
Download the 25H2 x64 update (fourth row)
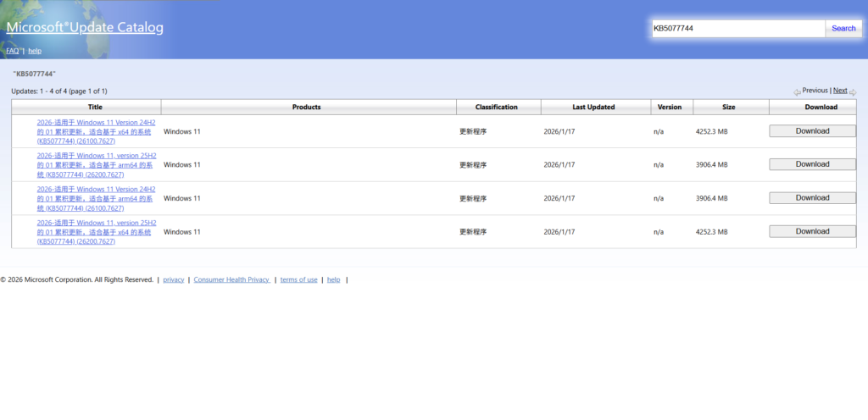[x=812, y=231]
